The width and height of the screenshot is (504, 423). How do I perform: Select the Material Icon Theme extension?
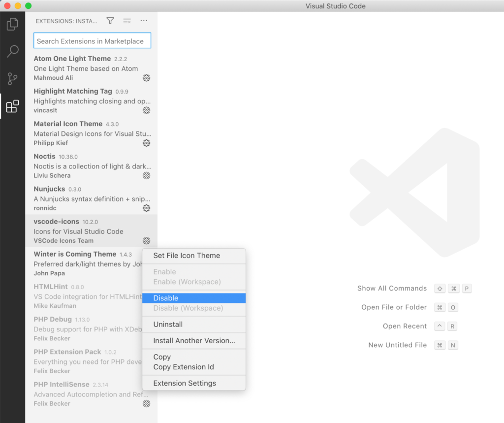click(x=91, y=133)
